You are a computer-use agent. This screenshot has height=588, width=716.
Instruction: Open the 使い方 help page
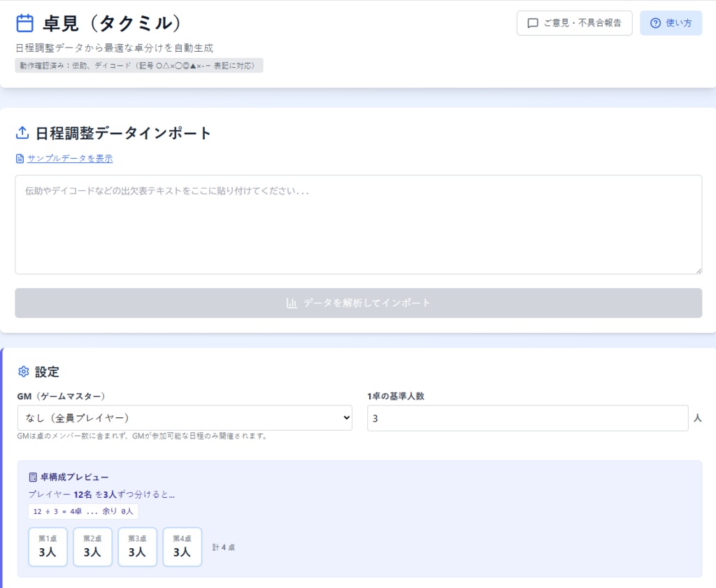click(x=671, y=23)
